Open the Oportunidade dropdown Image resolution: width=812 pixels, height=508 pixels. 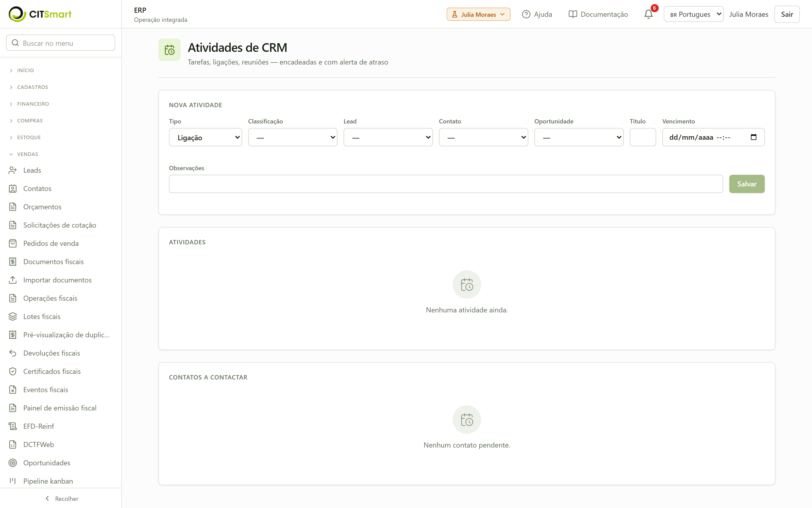click(x=579, y=137)
